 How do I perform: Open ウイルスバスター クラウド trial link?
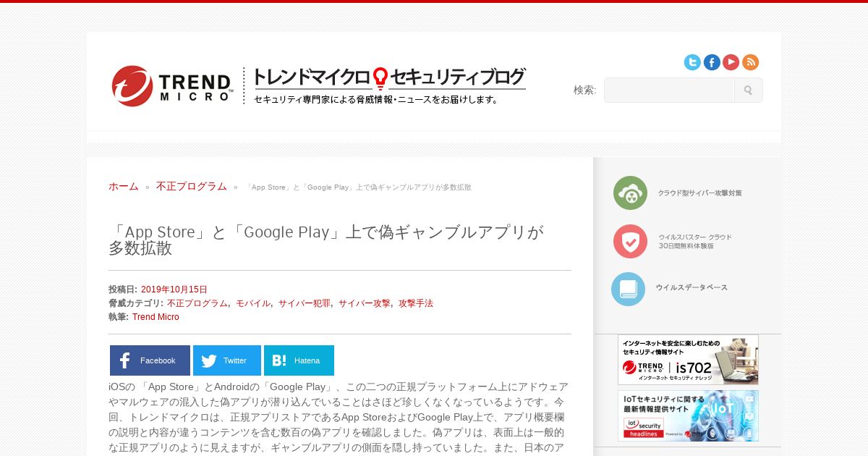click(x=695, y=241)
